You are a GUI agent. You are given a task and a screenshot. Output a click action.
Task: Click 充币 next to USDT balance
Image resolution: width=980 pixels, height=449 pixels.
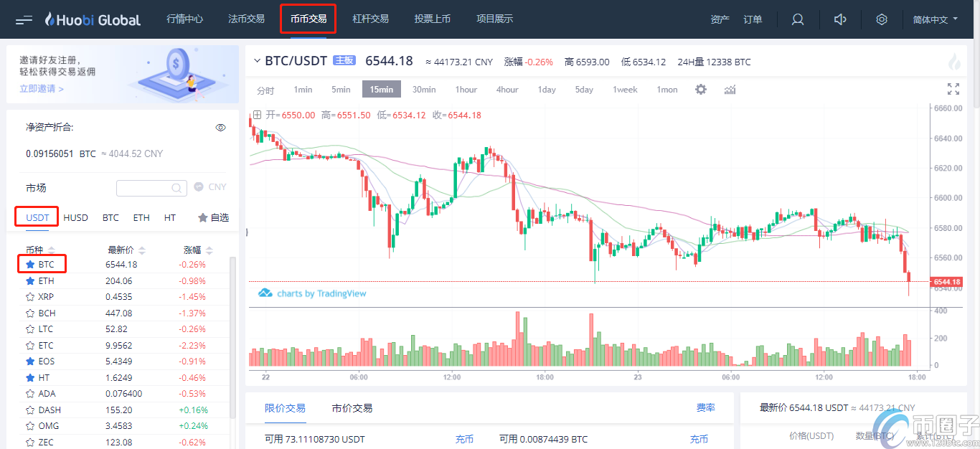click(464, 439)
